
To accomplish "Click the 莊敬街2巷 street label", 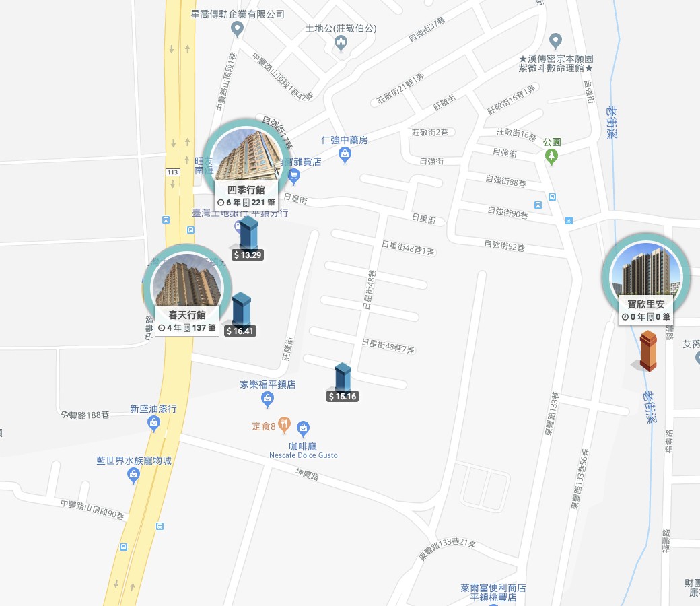I will 430,132.
